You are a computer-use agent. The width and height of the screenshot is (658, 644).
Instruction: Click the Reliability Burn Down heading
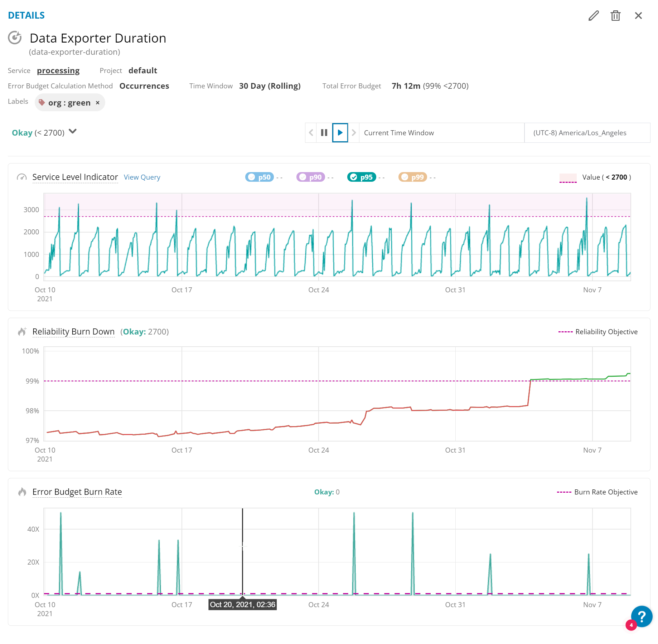click(73, 332)
